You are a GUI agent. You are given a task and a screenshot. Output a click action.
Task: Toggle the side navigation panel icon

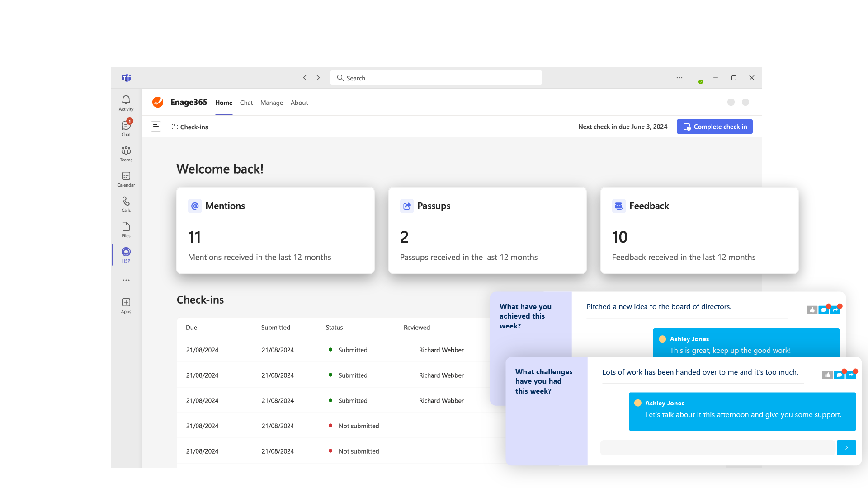156,127
